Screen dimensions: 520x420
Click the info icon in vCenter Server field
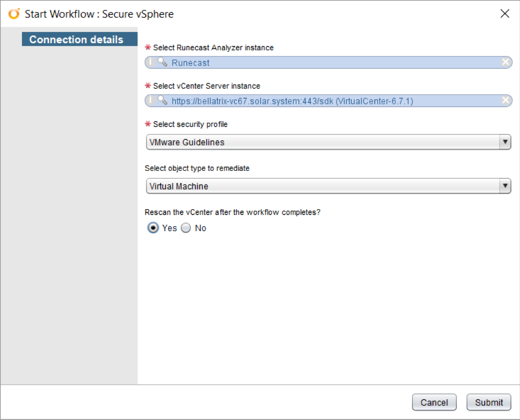[151, 100]
